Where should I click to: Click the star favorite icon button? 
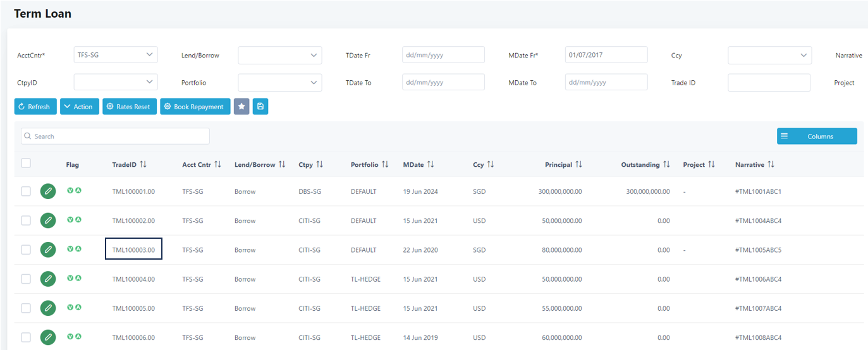[x=241, y=107]
